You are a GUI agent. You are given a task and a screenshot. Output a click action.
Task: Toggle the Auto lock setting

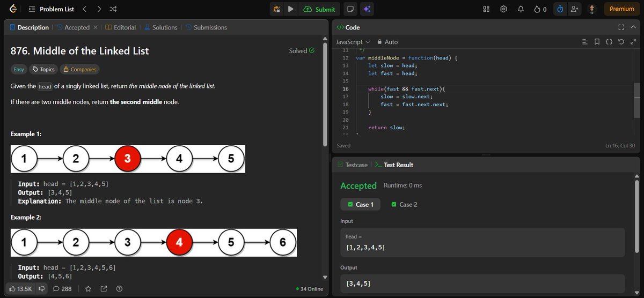pyautogui.click(x=388, y=42)
